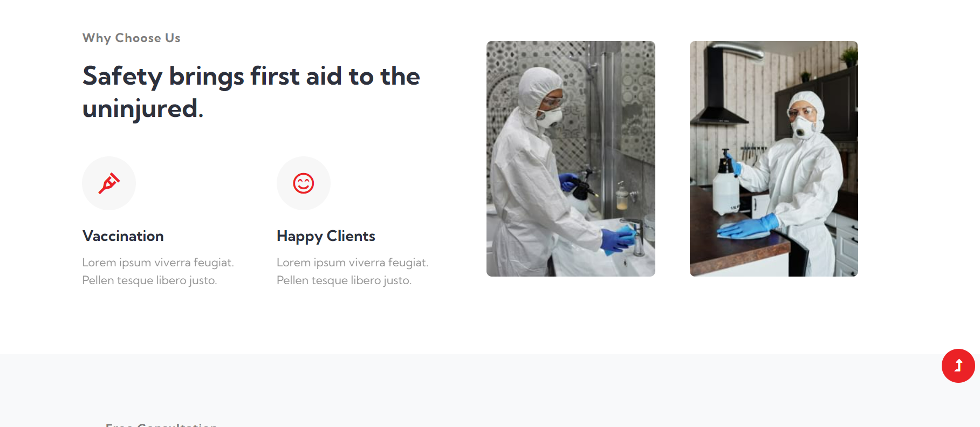Click the gray circle behind syringe icon

(x=109, y=183)
